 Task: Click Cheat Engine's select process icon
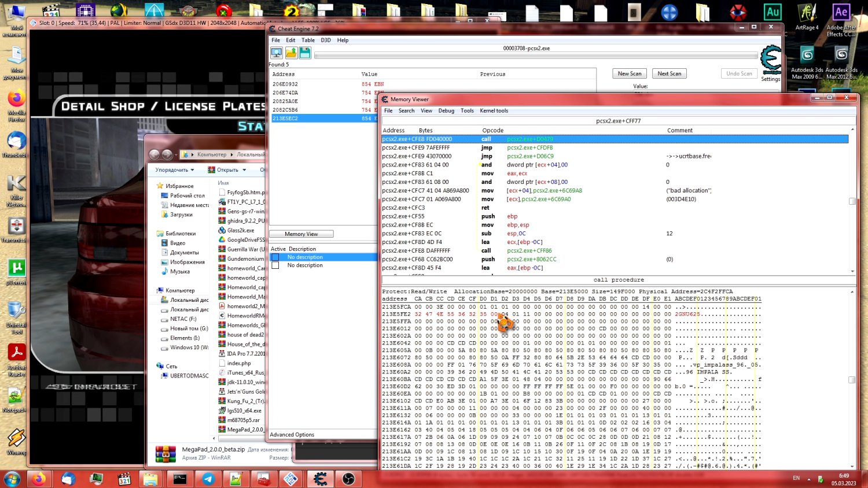pyautogui.click(x=277, y=53)
